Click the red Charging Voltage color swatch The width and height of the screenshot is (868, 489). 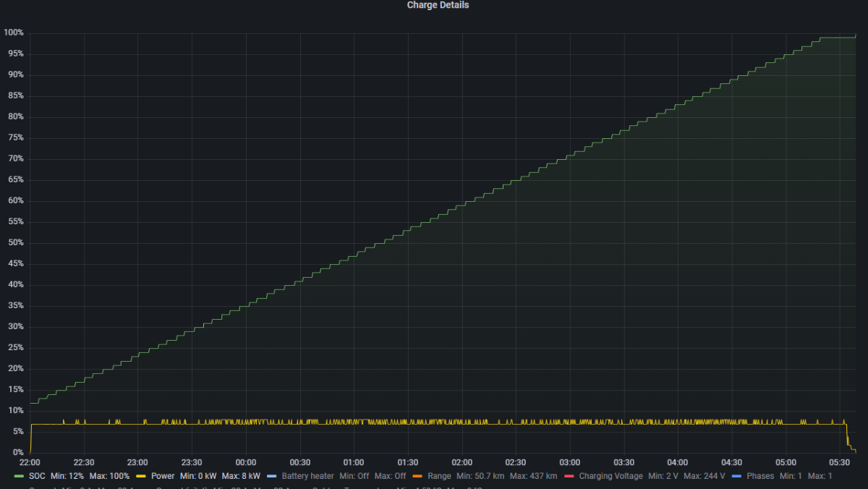(569, 476)
